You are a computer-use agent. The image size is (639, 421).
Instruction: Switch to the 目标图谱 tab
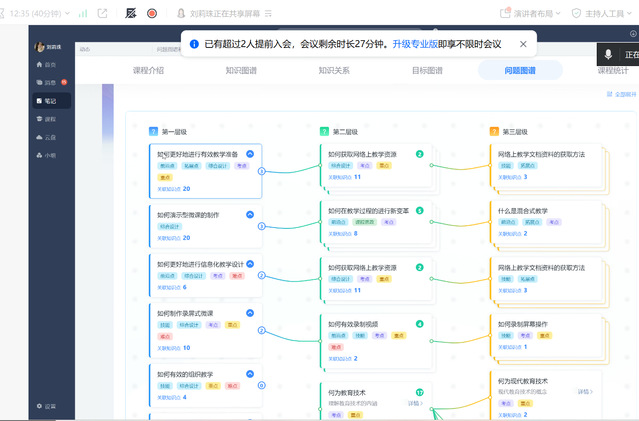click(x=427, y=71)
